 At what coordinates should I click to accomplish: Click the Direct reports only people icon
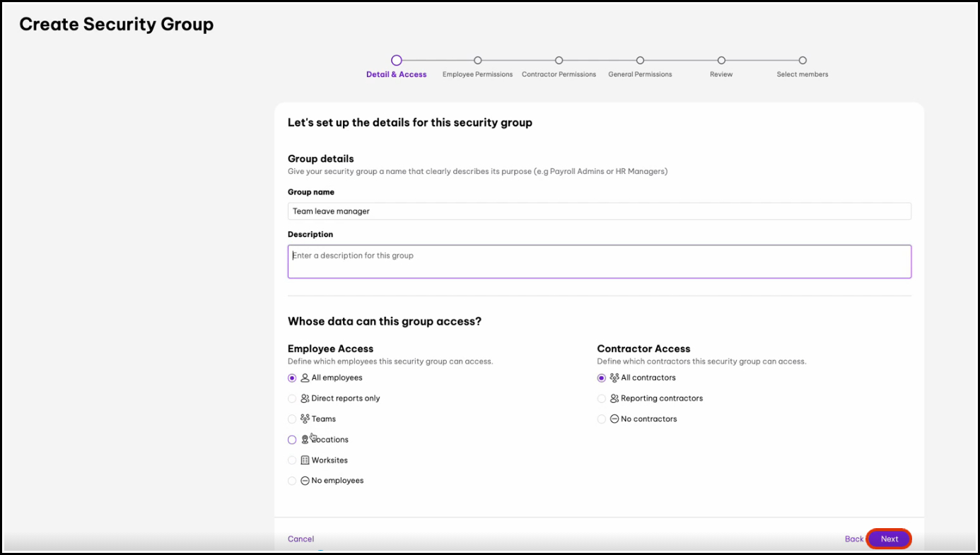click(x=305, y=399)
